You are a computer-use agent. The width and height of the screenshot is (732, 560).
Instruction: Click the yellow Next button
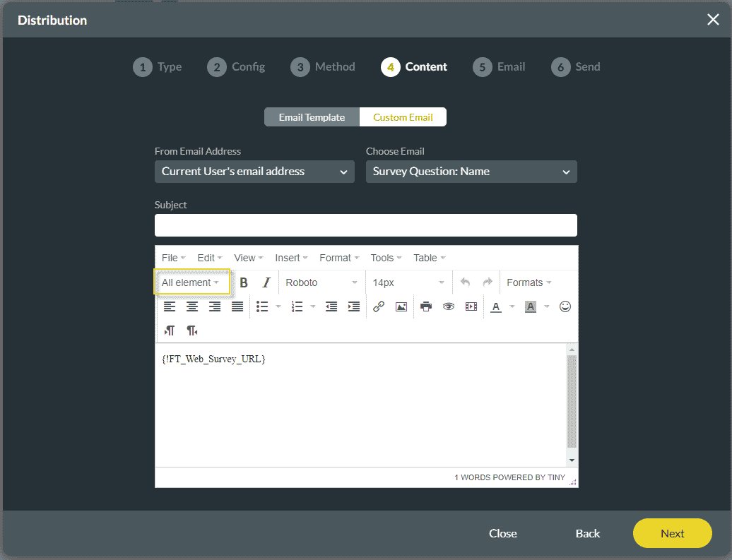point(672,533)
